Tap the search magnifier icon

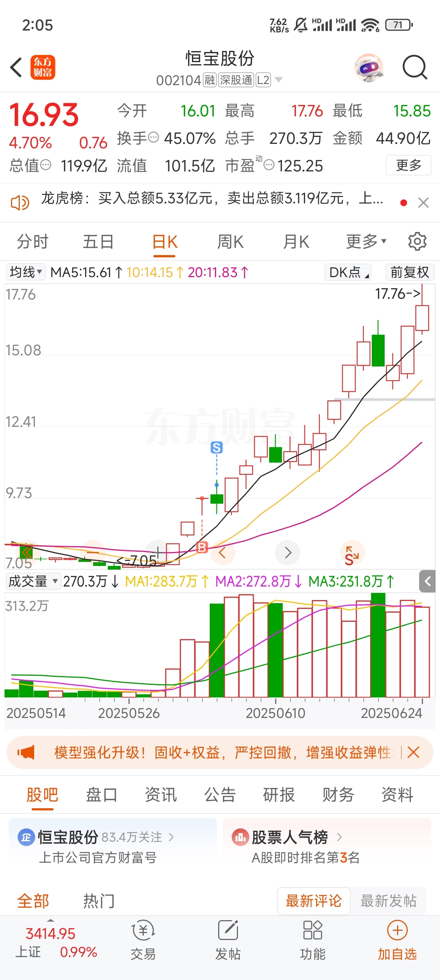[415, 67]
